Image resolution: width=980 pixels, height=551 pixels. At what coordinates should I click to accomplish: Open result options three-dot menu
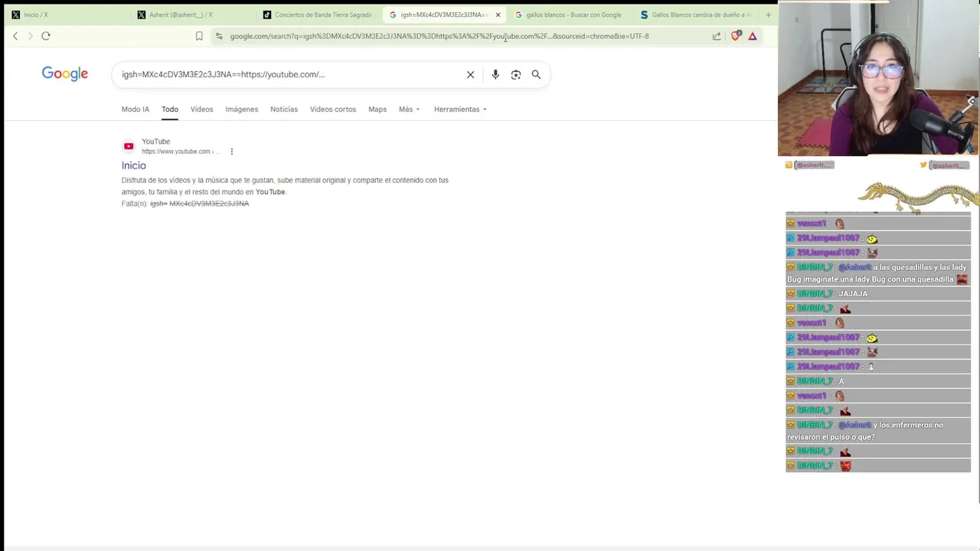(x=232, y=152)
